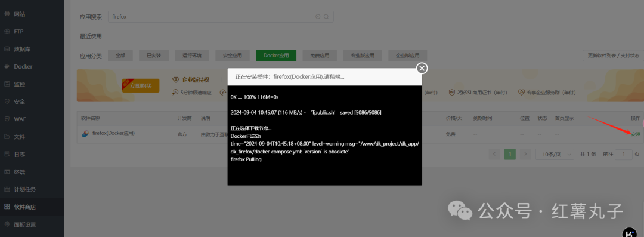Click the 5分钟极速响应 icon

[x=176, y=93]
